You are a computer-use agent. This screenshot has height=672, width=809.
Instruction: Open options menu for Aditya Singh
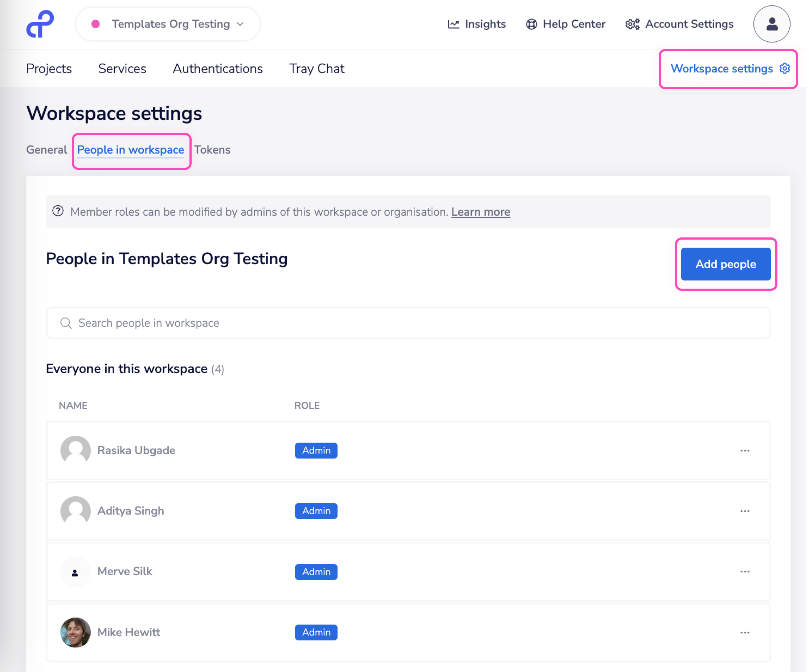pyautogui.click(x=745, y=511)
